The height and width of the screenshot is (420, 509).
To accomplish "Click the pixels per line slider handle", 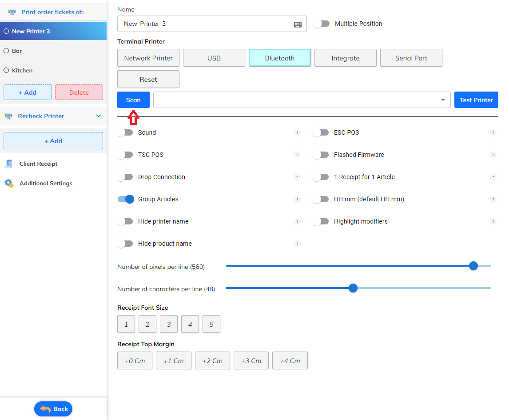I will coord(473,266).
